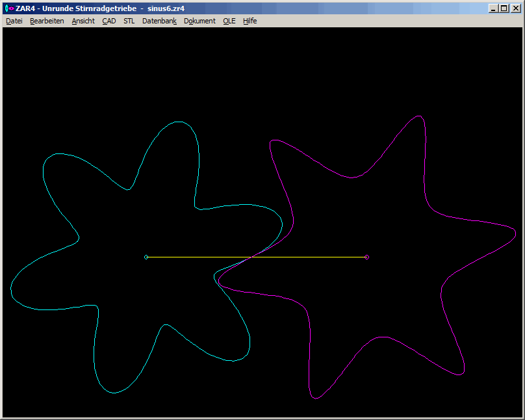Screen dimensions: 525x420
Task: Click the contact point where both curves meet
Action: point(251,257)
